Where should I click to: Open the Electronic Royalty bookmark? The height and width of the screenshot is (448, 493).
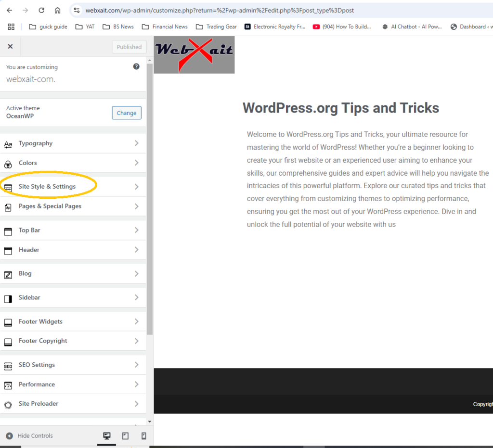pos(275,26)
